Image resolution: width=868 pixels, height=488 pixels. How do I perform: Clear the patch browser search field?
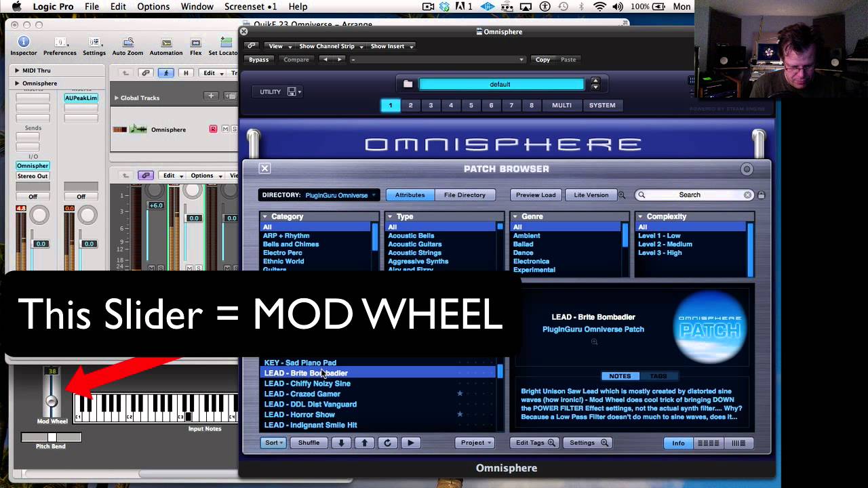[747, 195]
